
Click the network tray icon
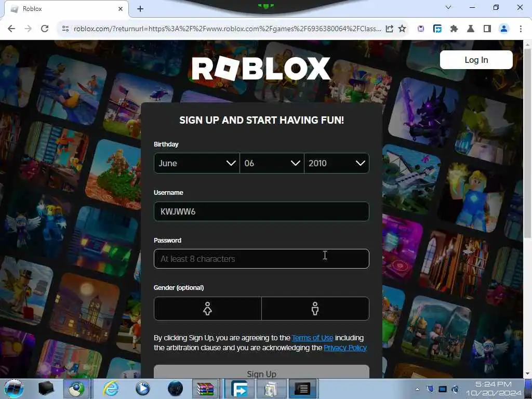point(443,389)
